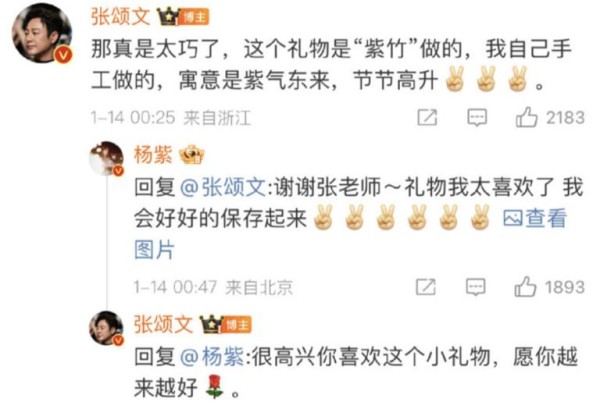Screen dimensions: 600x402
Task: Tap the 博主 badge on the top comment
Action: pyautogui.click(x=194, y=17)
